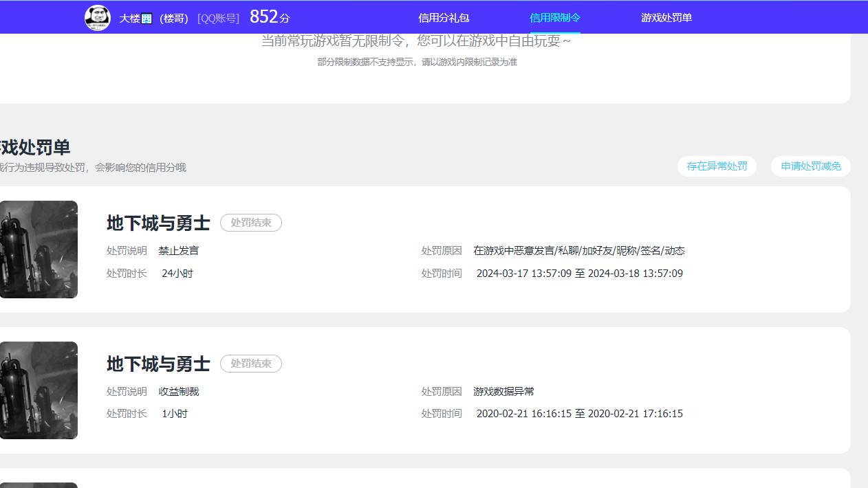Viewport: 868px width, 488px height.
Task: Go to the 游戏处罚单 tab
Action: (x=666, y=18)
